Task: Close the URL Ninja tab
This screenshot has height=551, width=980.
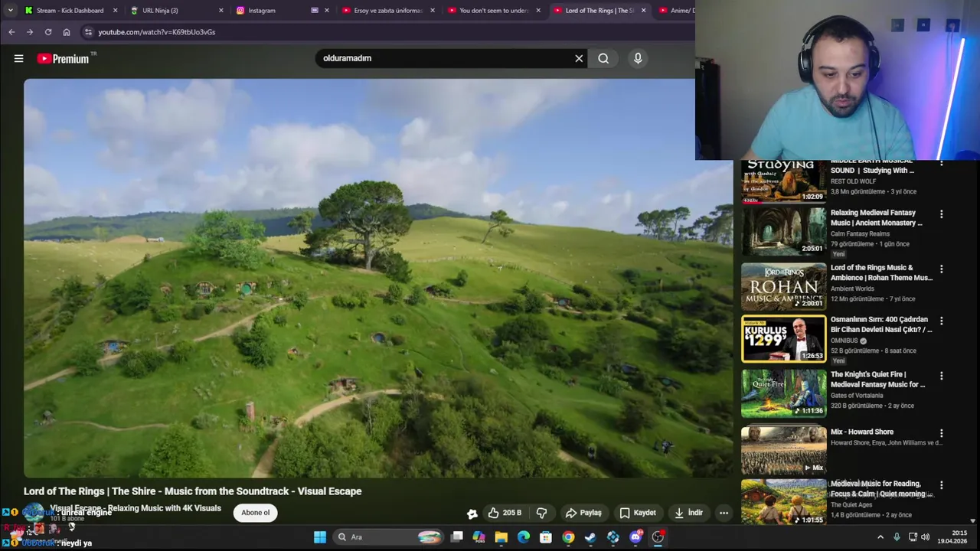Action: [220, 11]
